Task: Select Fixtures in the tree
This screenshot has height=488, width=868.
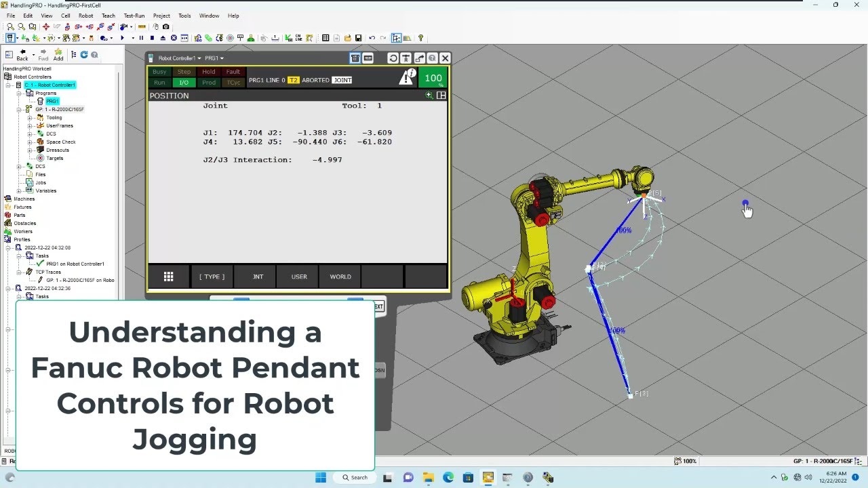Action: click(22, 207)
